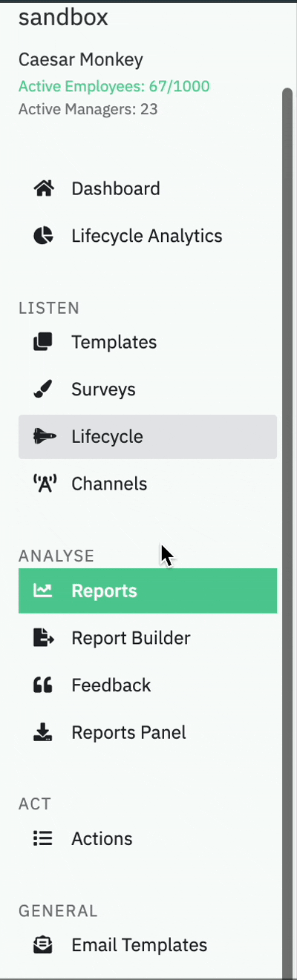Click the Surveys paintbrush icon
The height and width of the screenshot is (980, 297).
point(44,389)
